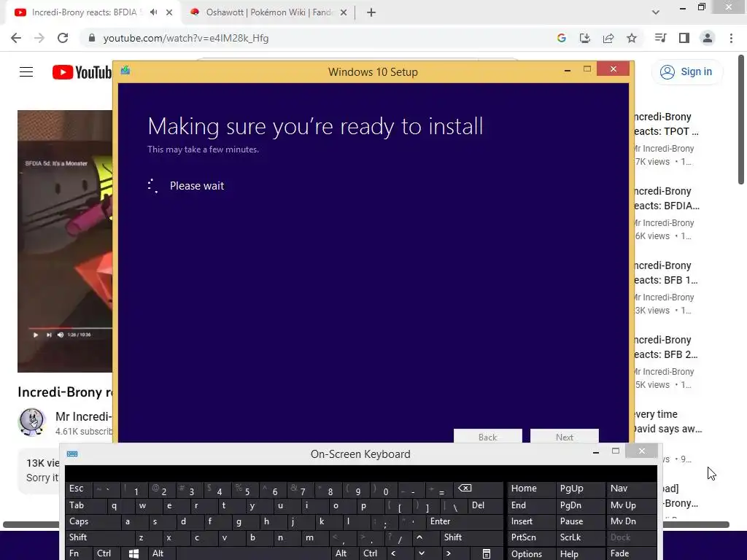This screenshot has height=560, width=747.
Task: Click the Windows 10 Setup title icon
Action: click(x=125, y=71)
